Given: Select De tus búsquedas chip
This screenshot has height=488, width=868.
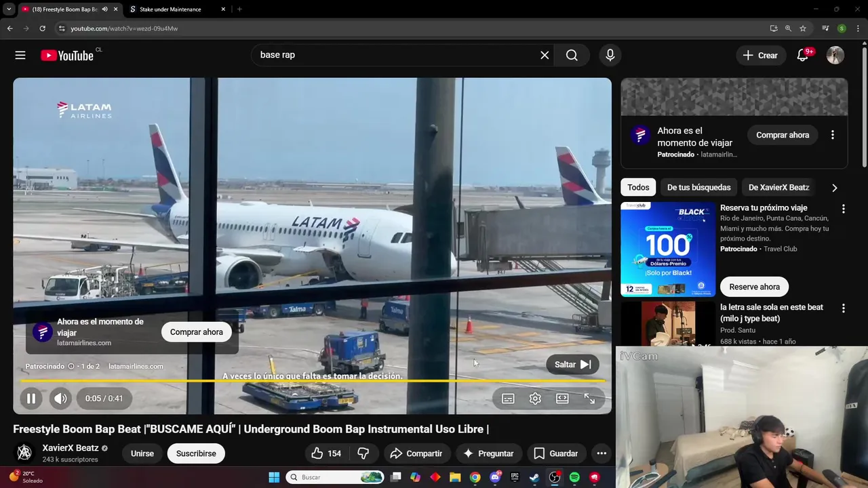Looking at the screenshot, I should 698,188.
